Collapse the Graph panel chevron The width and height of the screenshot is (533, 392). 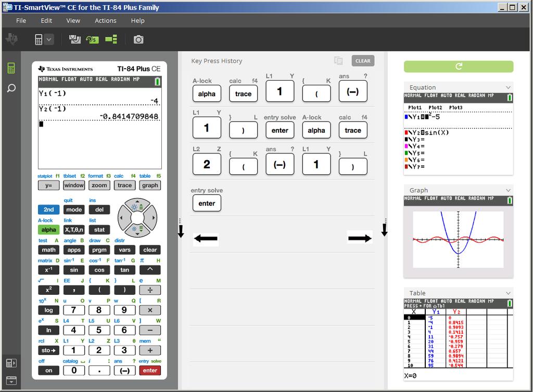coord(508,190)
